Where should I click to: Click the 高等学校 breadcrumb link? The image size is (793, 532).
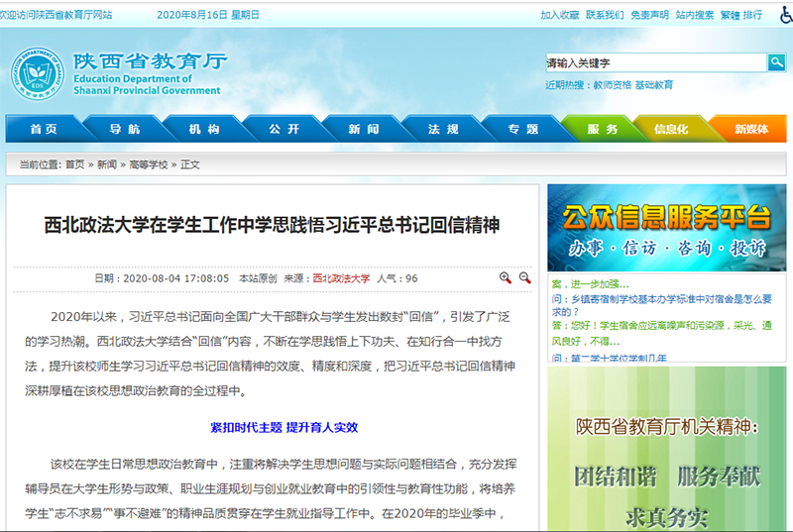148,164
